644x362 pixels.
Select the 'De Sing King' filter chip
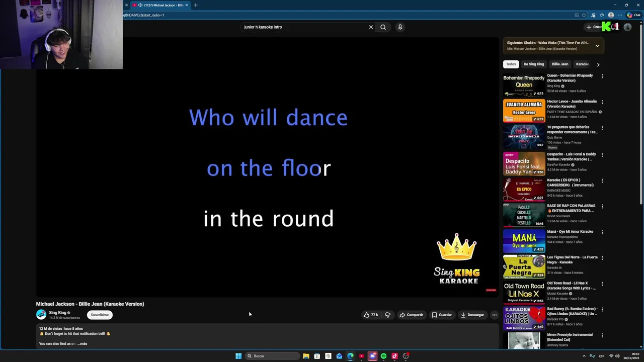pyautogui.click(x=534, y=64)
